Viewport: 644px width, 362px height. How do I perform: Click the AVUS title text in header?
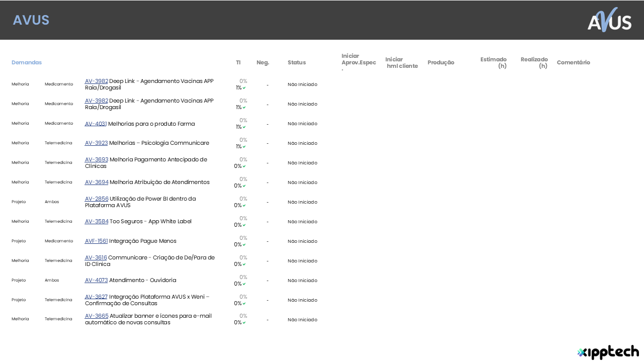click(x=31, y=20)
